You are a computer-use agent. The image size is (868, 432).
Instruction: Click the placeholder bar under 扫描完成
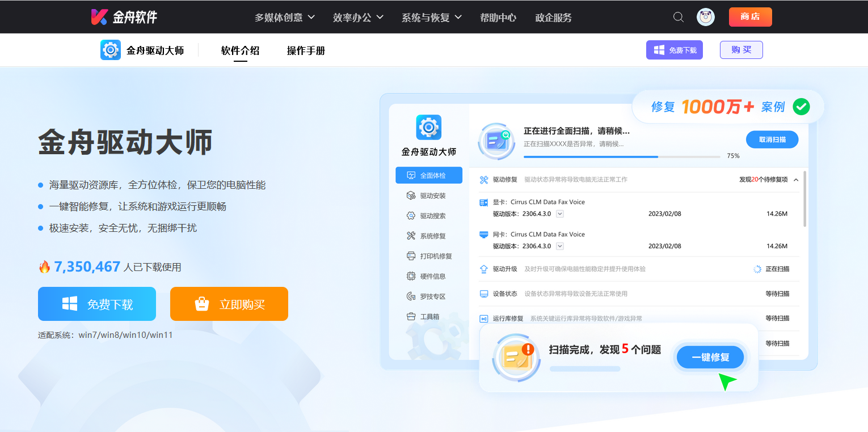[585, 369]
